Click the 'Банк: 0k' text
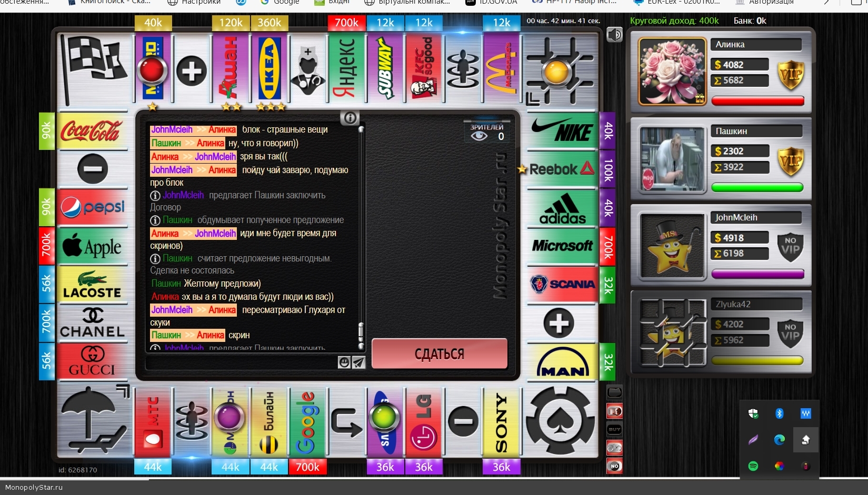 point(750,21)
